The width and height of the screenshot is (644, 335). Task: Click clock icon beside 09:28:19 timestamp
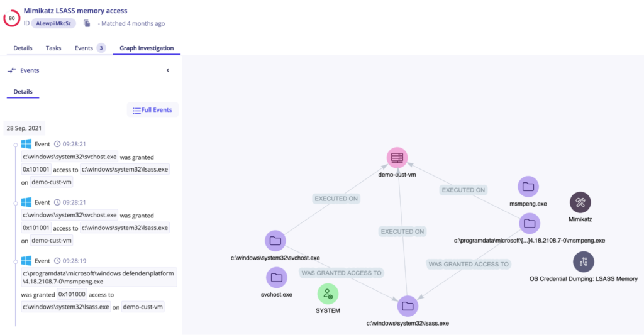57,261
